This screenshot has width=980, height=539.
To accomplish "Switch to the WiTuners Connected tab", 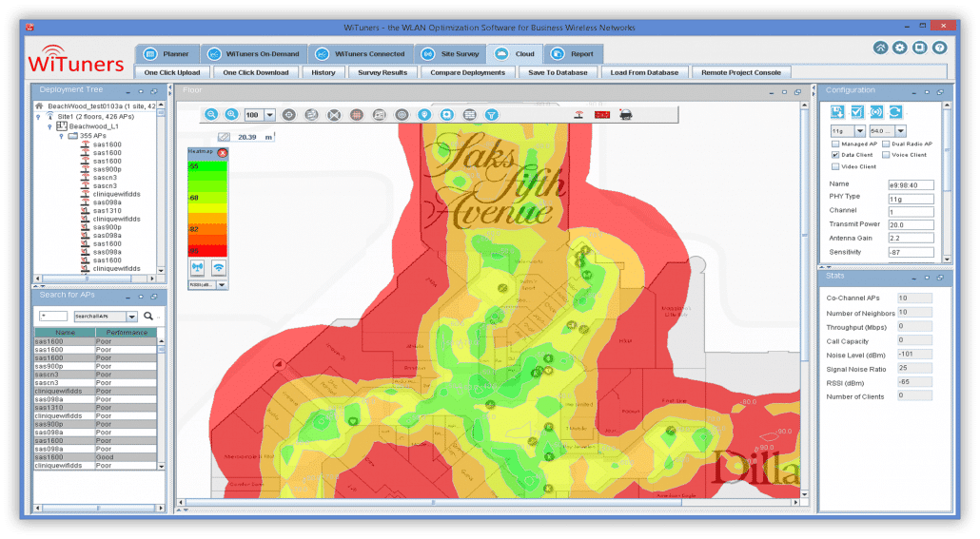I will click(x=360, y=54).
